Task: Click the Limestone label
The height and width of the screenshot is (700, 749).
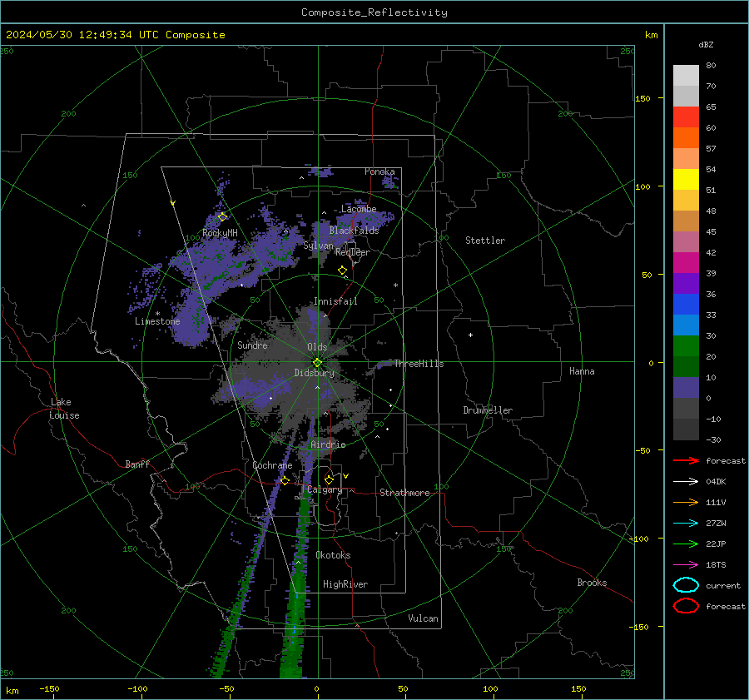Action: click(157, 321)
